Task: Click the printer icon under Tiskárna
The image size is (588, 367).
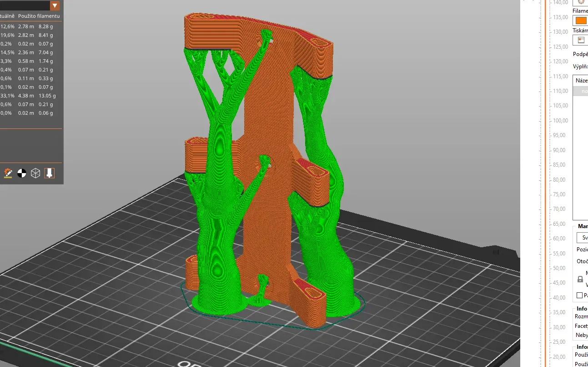Action: coord(581,40)
